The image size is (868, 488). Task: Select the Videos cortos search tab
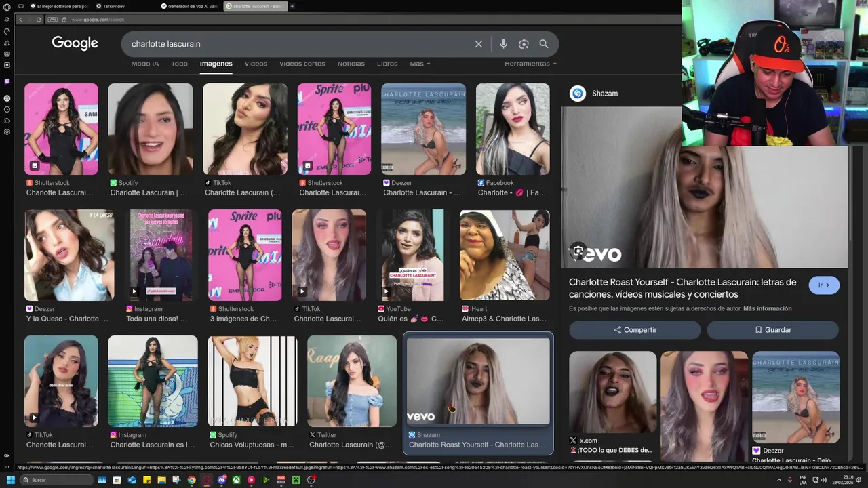302,64
